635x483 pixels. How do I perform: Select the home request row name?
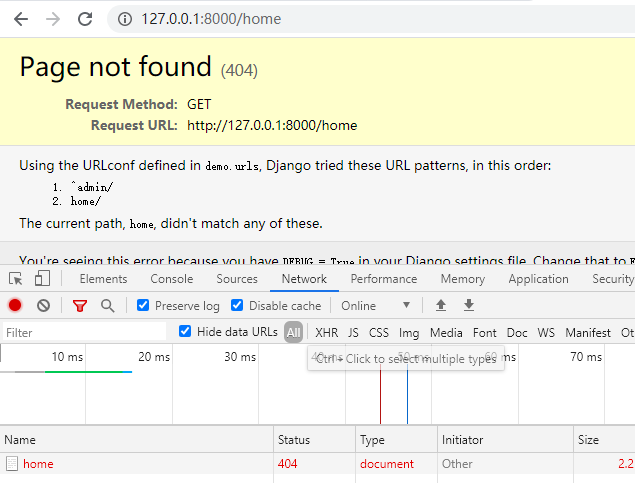38,464
